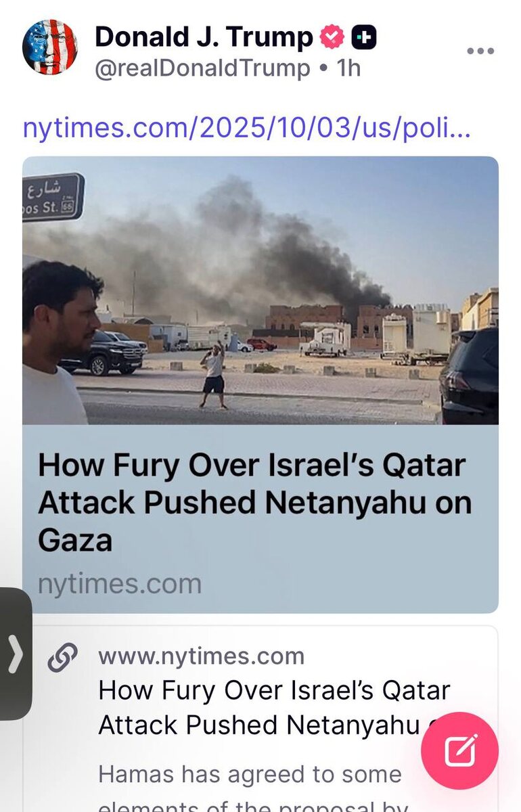Click the gray nytimes.com domain on the card

pos(120,584)
